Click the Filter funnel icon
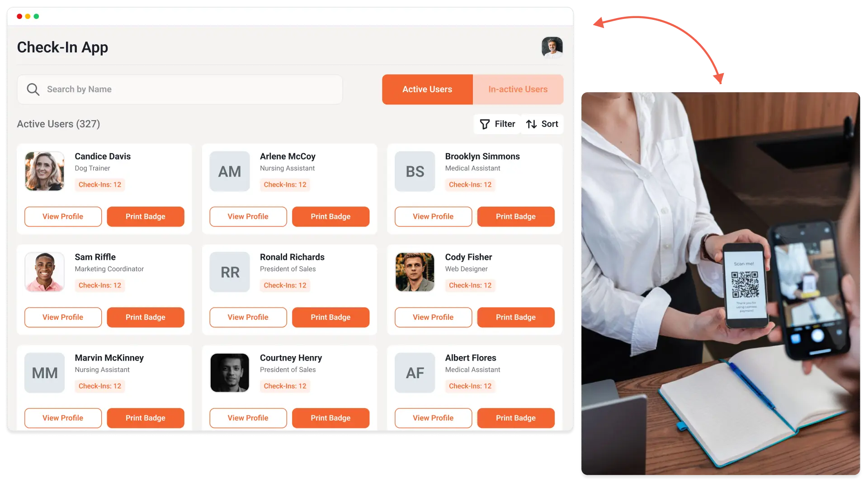868x488 pixels. pos(485,124)
